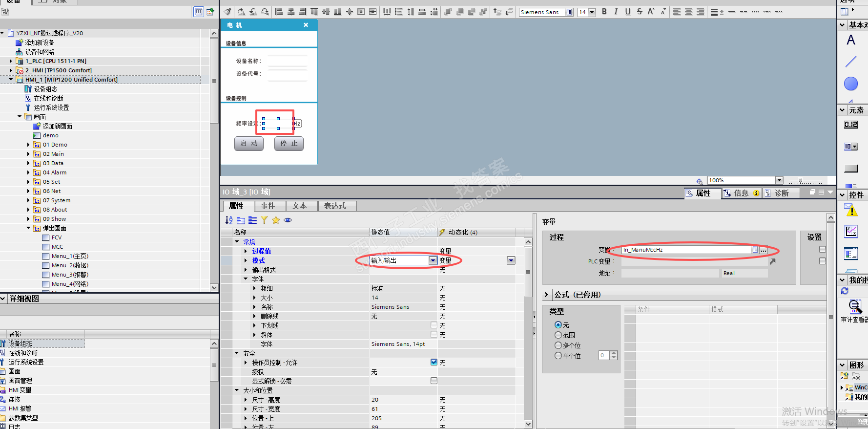This screenshot has height=429, width=868.
Task: Expand the 公式 (已停用) section
Action: click(546, 295)
